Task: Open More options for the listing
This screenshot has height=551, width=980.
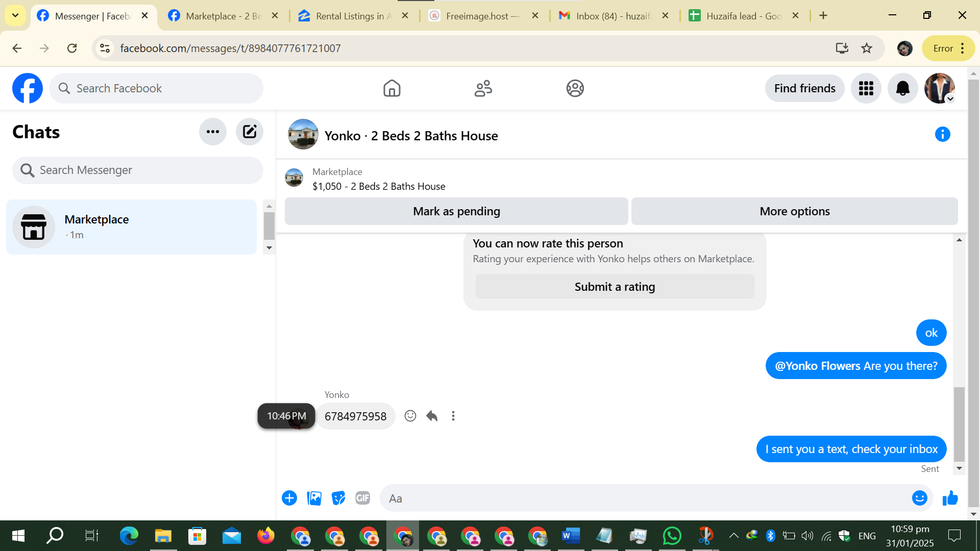Action: (795, 211)
